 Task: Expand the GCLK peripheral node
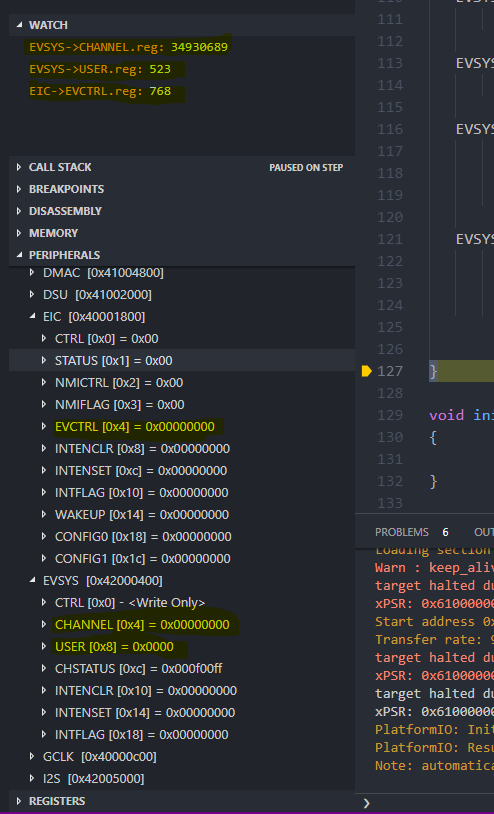coord(33,757)
